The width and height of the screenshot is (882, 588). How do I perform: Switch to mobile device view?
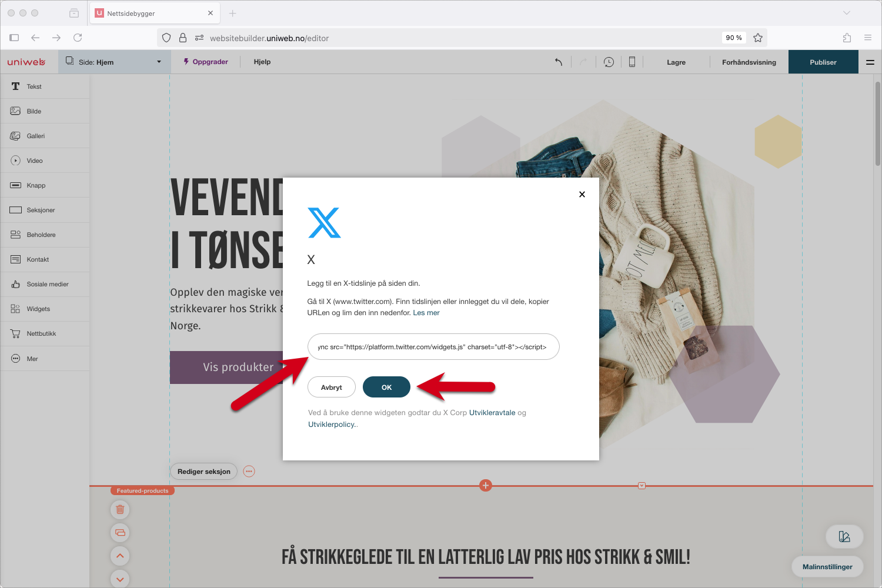(632, 62)
